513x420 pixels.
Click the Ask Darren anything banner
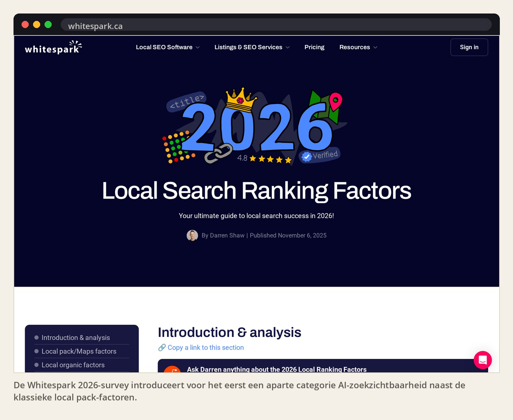pos(323,366)
